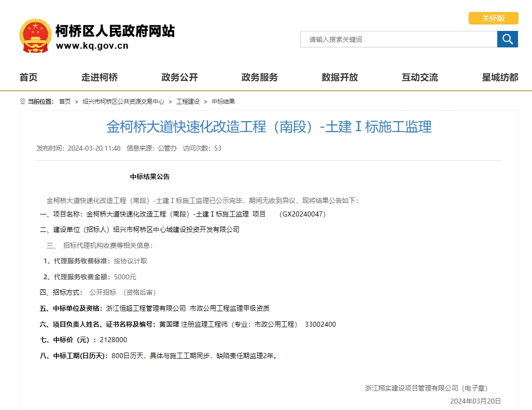
Task: Click the article title 金柯桥大道快速化改造工程
Action: coord(268,127)
